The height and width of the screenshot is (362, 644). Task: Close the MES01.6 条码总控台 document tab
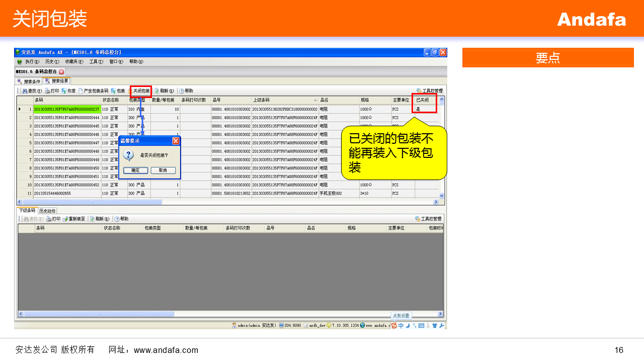pyautogui.click(x=62, y=71)
